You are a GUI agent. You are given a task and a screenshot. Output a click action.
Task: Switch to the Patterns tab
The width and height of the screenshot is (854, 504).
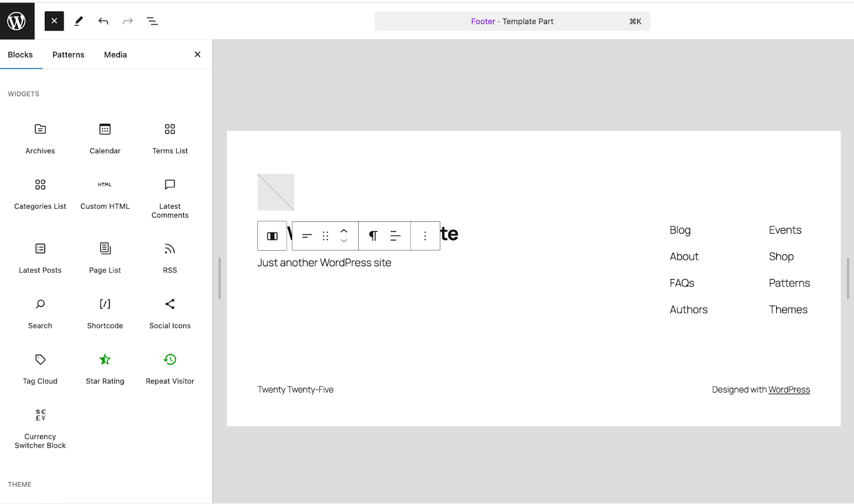click(68, 54)
